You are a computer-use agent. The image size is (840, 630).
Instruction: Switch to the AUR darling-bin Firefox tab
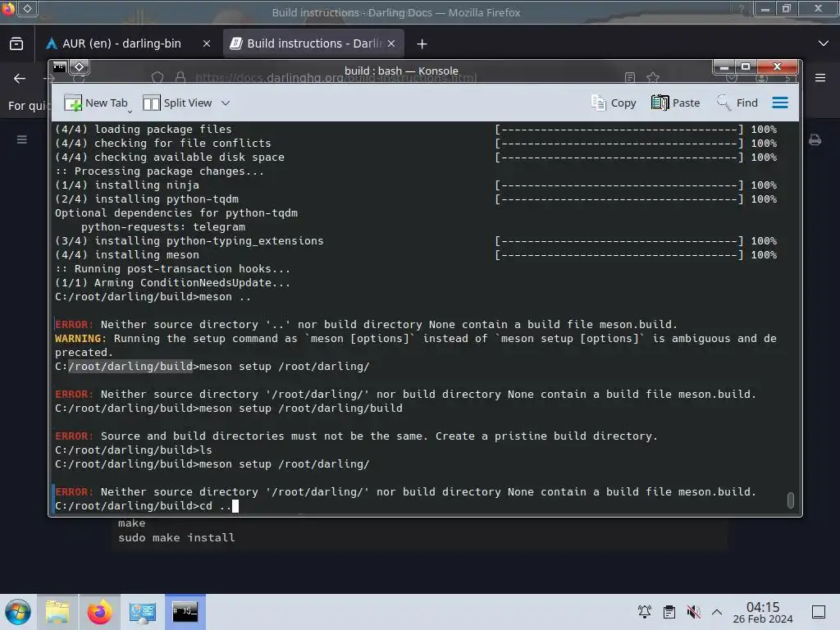(121, 43)
